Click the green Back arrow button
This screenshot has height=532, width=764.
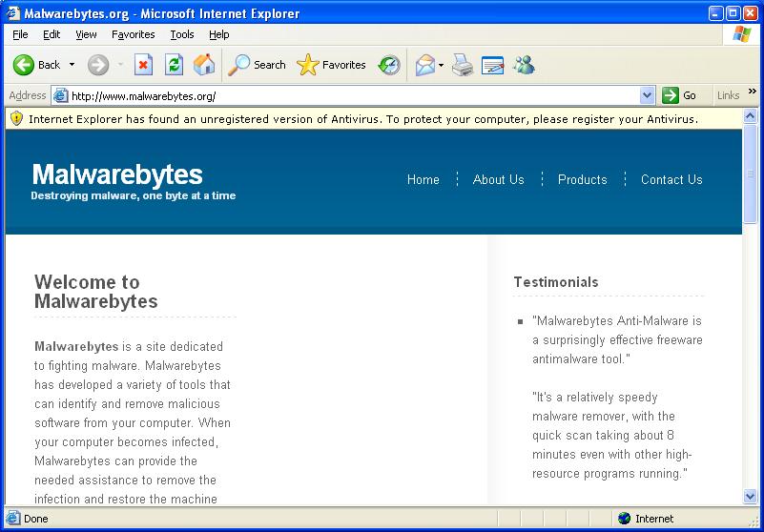24,65
